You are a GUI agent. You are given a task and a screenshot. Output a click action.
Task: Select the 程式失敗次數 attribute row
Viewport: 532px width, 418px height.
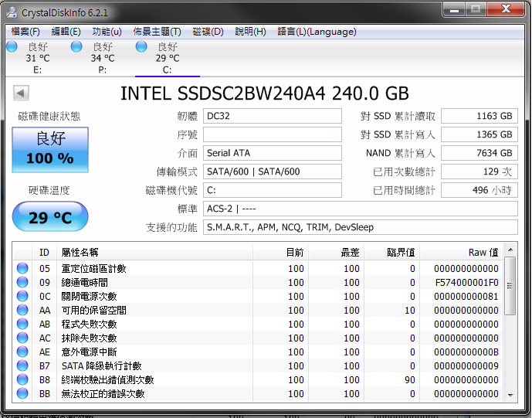258,324
